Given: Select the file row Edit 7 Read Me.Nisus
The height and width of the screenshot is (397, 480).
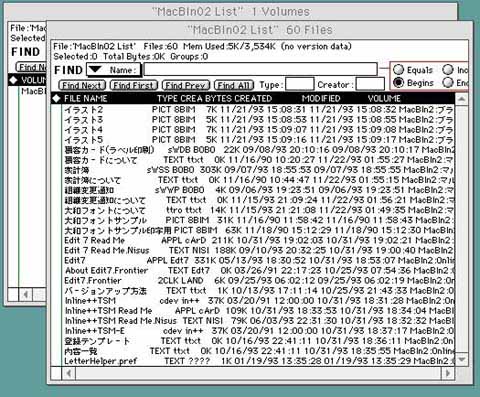Looking at the screenshot, I should click(259, 250).
